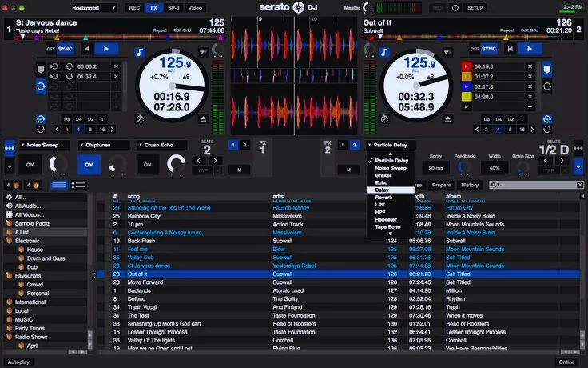Viewport: 588px width, 368px height.
Task: Decrease FX 1 beats multiplier
Action: coord(199,161)
